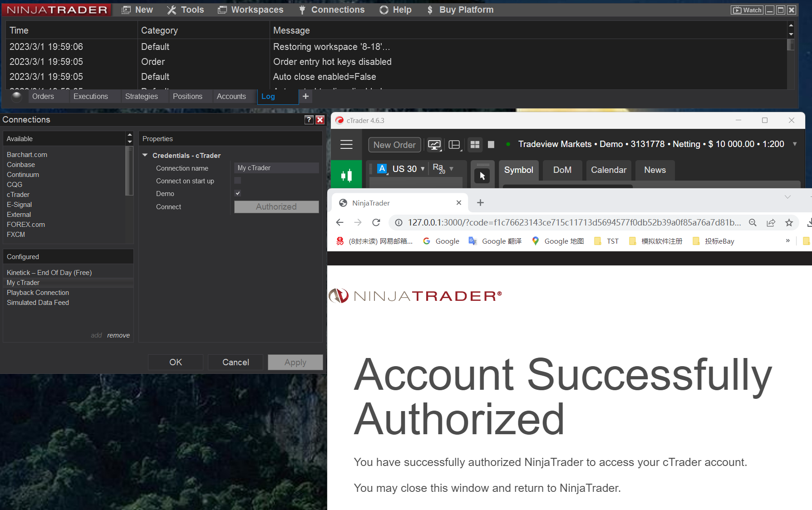The image size is (812, 510).
Task: Select cTrader in the Available list
Action: pos(18,195)
